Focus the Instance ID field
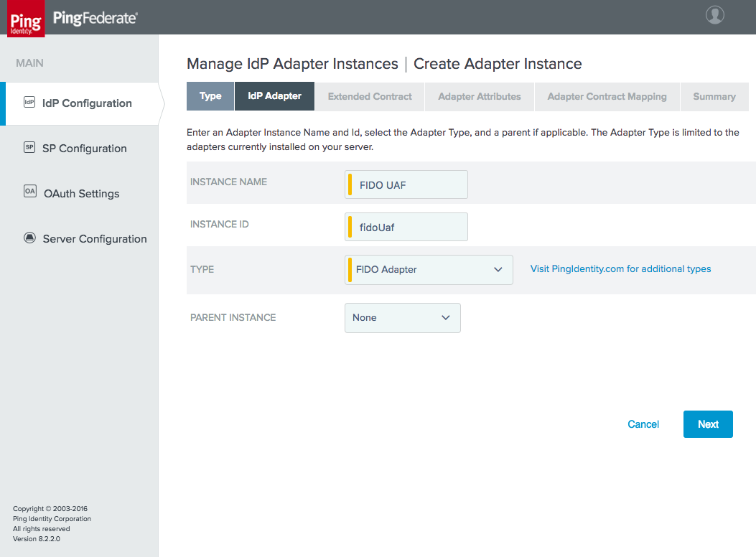 pos(406,227)
